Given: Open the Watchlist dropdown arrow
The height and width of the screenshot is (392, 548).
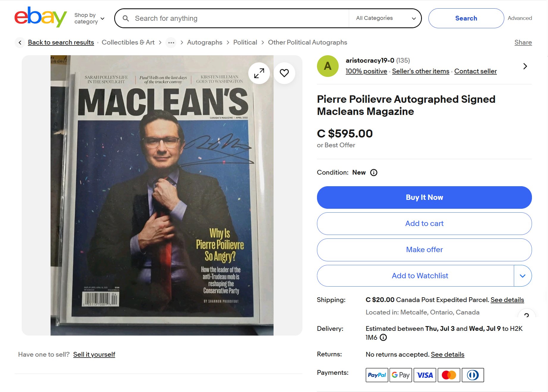Looking at the screenshot, I should 522,276.
